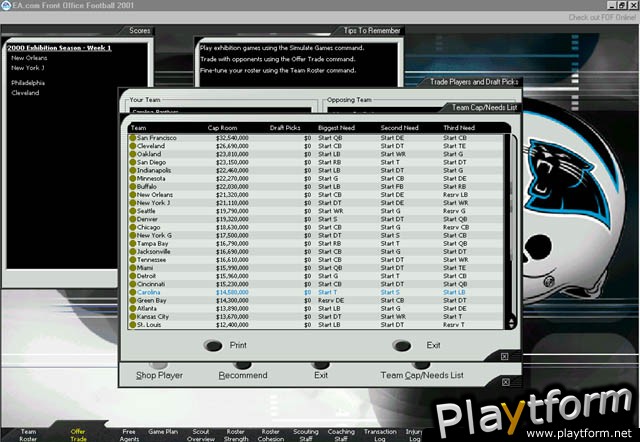Screen dimensions: 640x442
Task: Click the Cap Room column header
Action: click(222, 128)
